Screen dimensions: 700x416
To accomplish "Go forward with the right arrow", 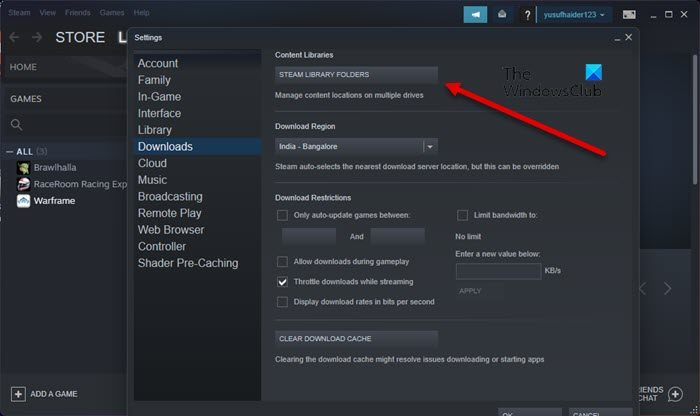I will click(37, 37).
